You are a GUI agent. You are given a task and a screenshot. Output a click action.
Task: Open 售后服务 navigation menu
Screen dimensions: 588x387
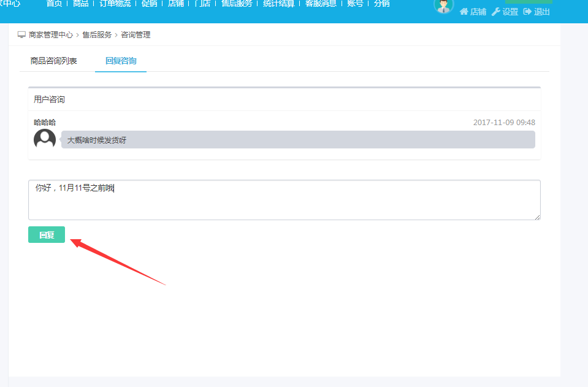coord(237,3)
